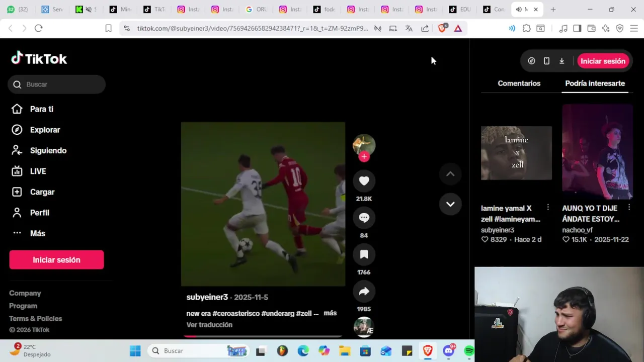This screenshot has width=644, height=362.
Task: Open the nachoo_vf author link
Action: click(577, 230)
